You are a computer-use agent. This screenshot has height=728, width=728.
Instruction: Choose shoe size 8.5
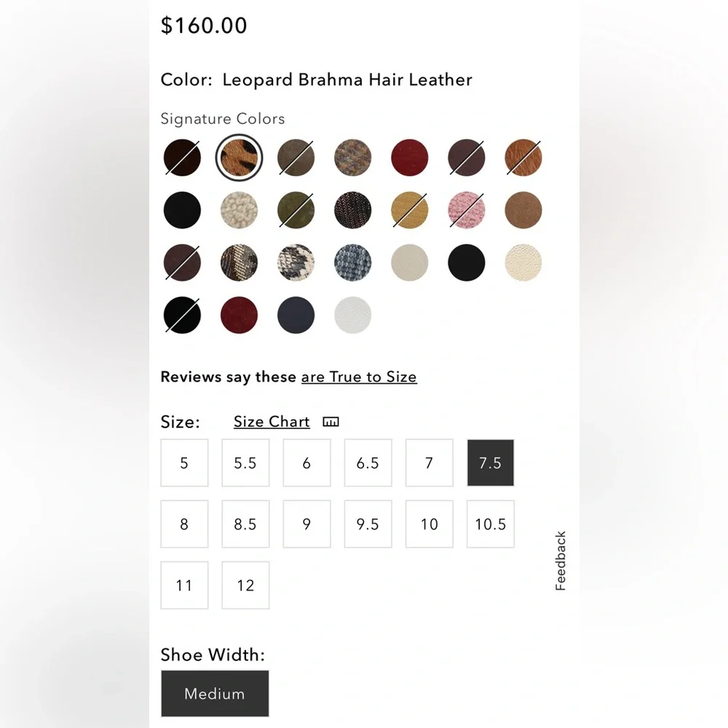(245, 524)
